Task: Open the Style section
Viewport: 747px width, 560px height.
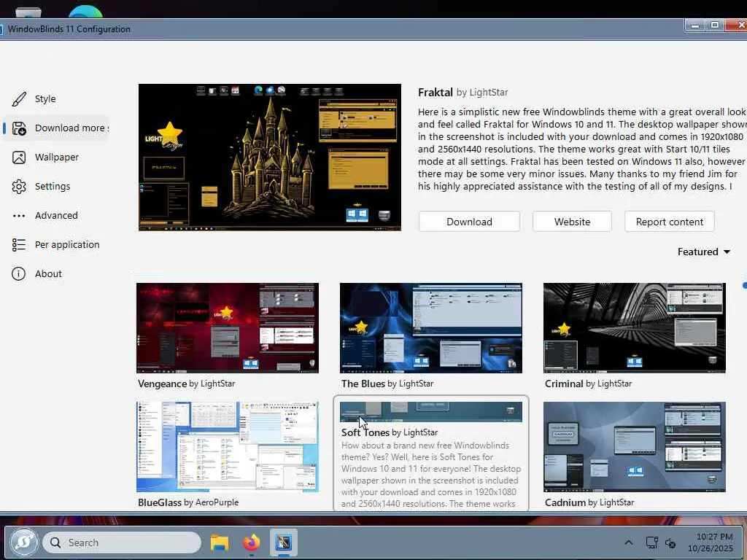Action: [x=55, y=99]
